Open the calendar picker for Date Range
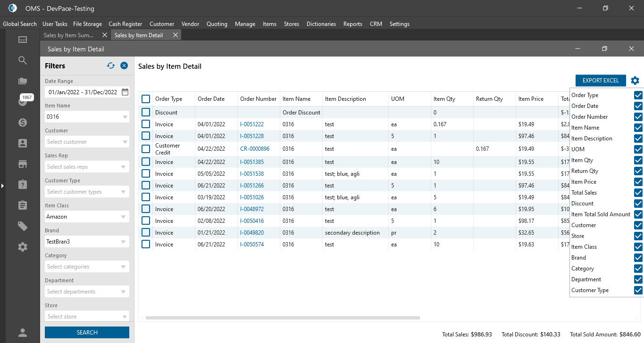The height and width of the screenshot is (343, 644). (x=125, y=92)
